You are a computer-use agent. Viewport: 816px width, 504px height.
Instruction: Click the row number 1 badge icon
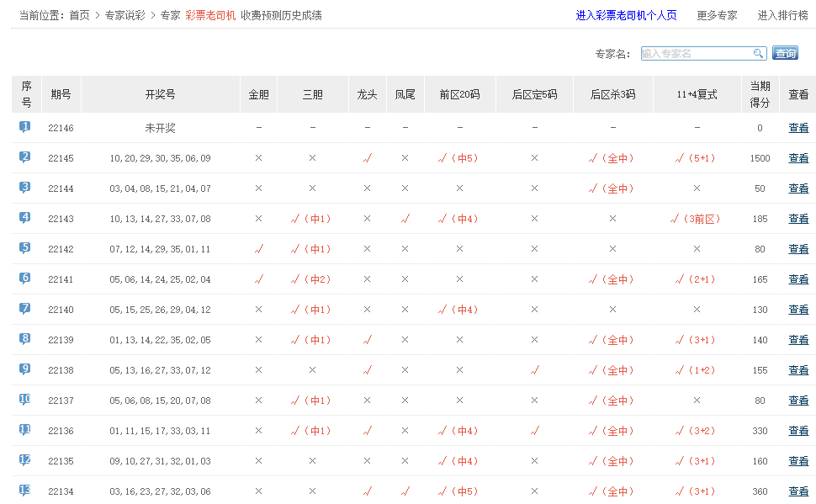(x=25, y=127)
